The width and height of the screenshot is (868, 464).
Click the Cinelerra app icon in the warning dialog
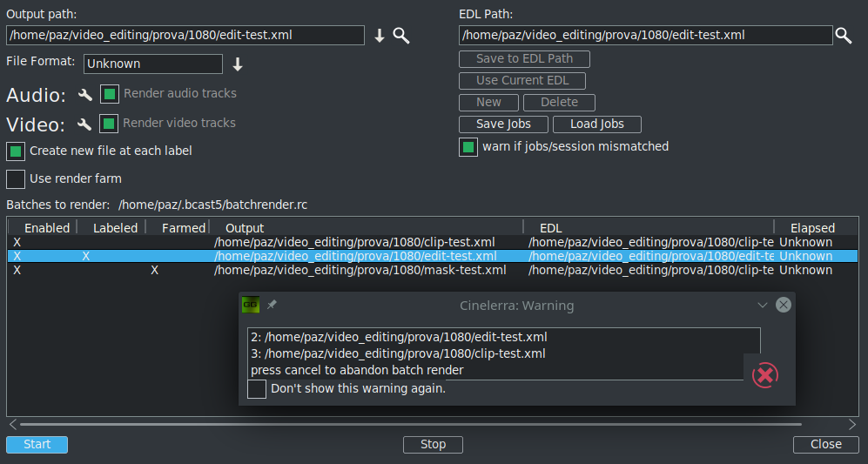coord(251,305)
